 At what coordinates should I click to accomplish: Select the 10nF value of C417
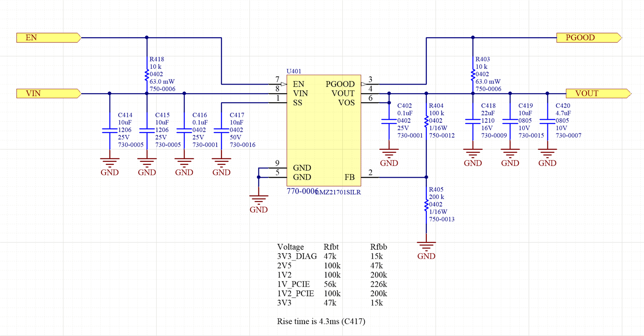237,122
